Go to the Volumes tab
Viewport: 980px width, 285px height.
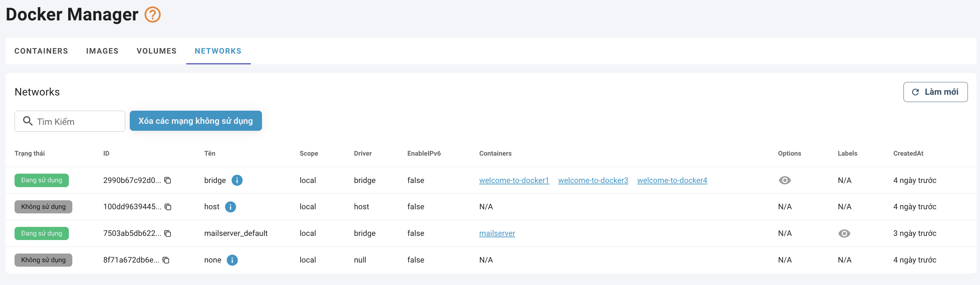(156, 51)
